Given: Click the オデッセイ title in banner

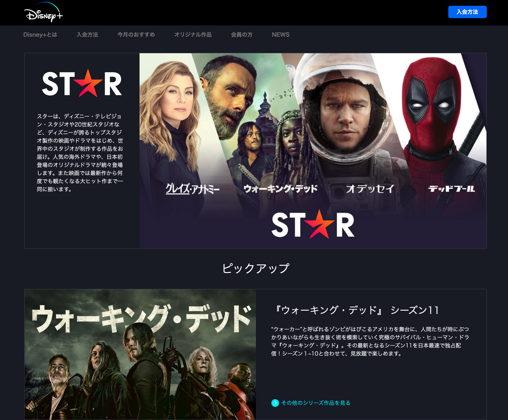Looking at the screenshot, I should tap(370, 189).
